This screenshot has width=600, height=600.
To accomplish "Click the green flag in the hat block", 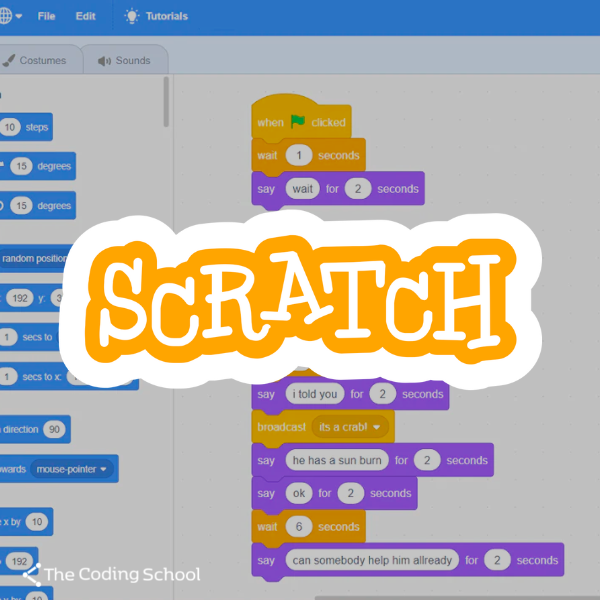I will click(x=298, y=122).
